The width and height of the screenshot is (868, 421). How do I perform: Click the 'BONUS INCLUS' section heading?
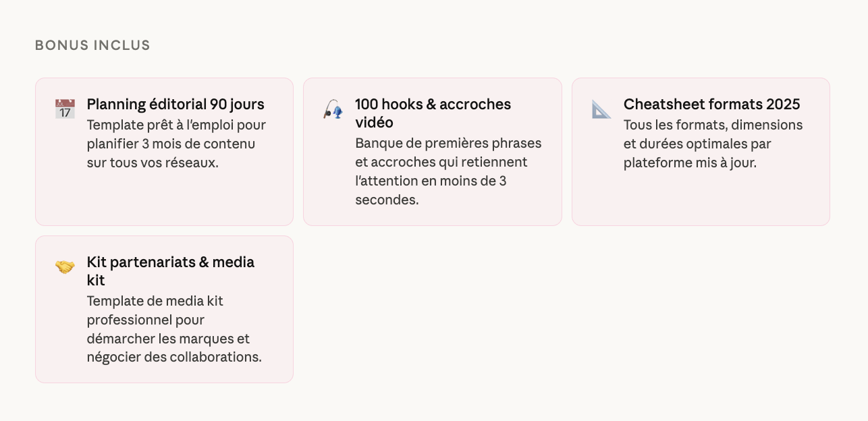[x=92, y=45]
